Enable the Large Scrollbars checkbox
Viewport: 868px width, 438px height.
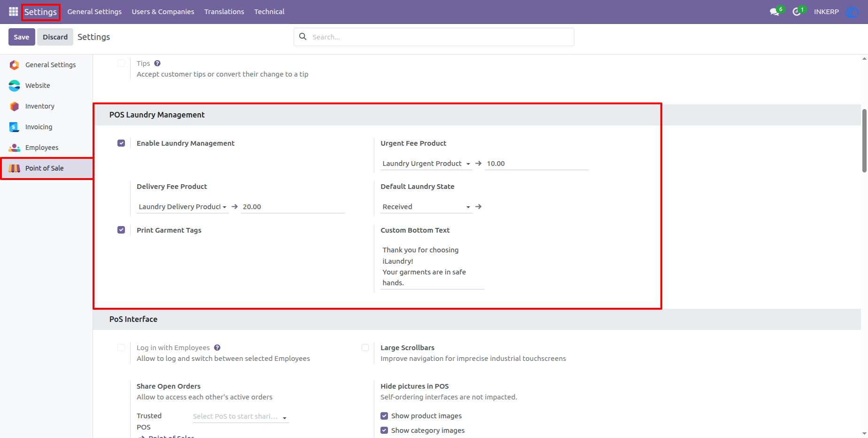[x=365, y=348]
